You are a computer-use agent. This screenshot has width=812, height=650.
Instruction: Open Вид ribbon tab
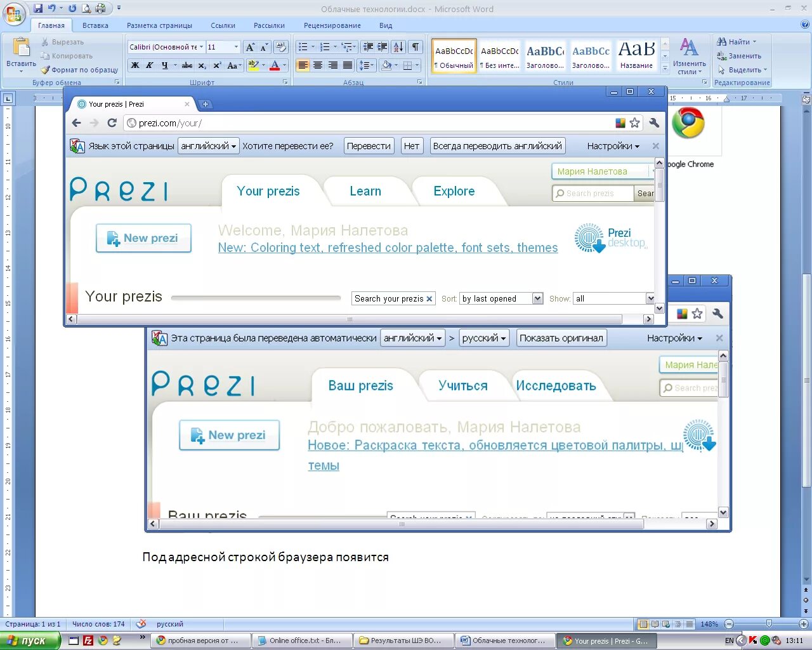(x=386, y=25)
